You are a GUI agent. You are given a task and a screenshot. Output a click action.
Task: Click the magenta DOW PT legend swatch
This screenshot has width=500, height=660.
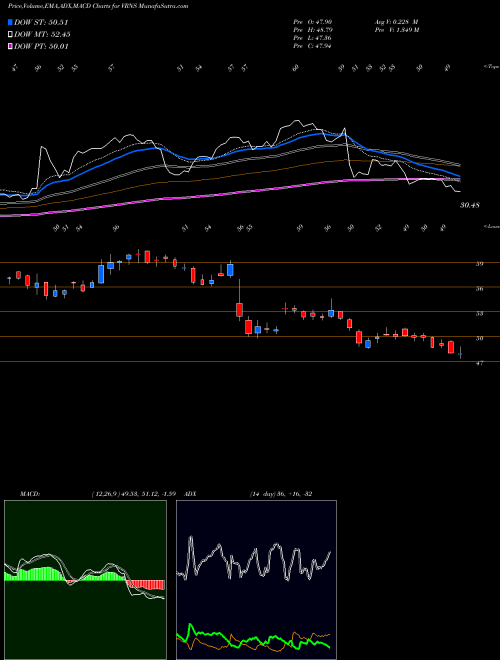pyautogui.click(x=11, y=46)
